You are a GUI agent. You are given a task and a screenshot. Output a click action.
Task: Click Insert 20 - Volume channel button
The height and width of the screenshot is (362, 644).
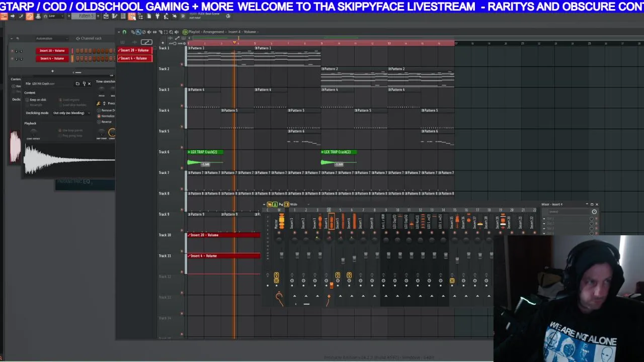point(52,50)
